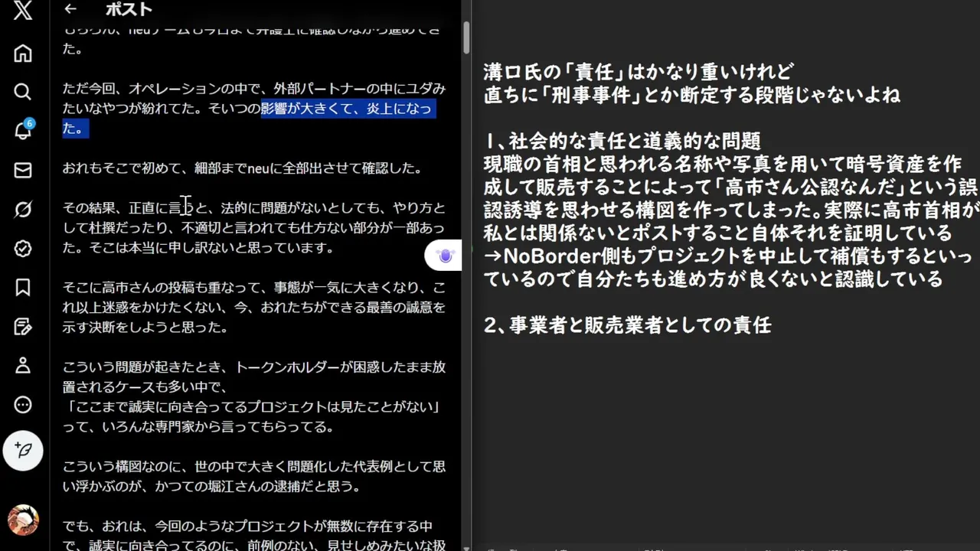Open Profile person icon

(23, 366)
